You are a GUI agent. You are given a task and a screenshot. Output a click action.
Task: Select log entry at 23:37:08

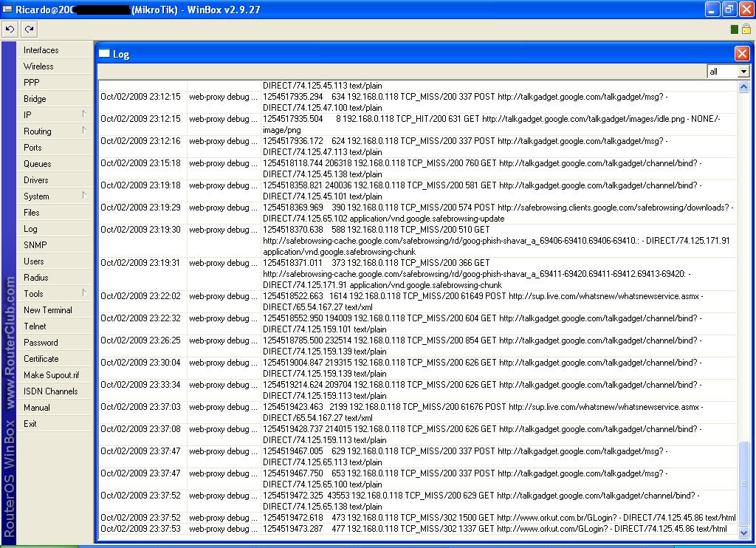pyautogui.click(x=418, y=435)
